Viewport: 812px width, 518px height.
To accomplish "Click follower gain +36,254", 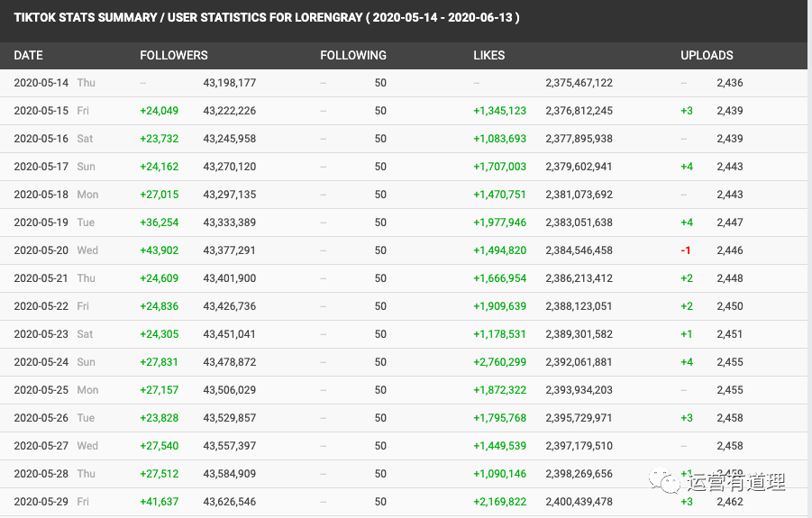I will coord(159,223).
